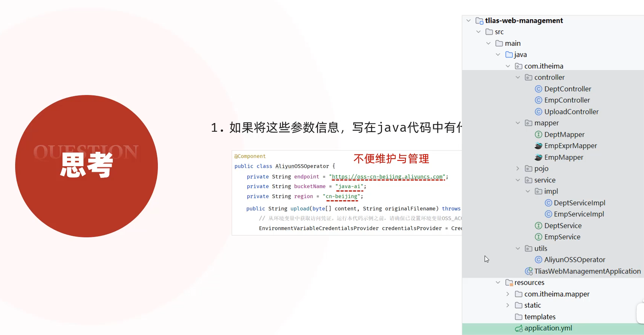
Task: Collapse the service package chevron
Action: click(518, 180)
